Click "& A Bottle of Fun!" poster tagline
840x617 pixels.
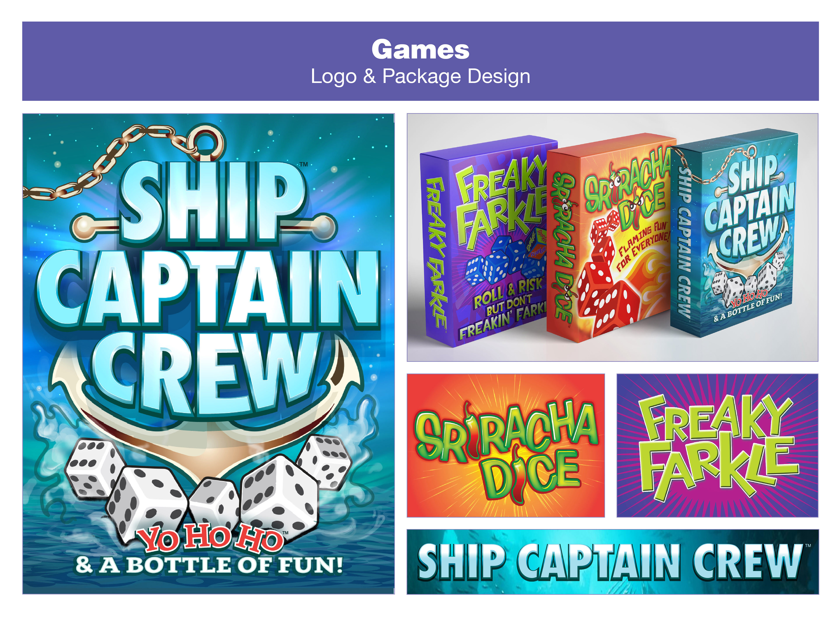(209, 565)
